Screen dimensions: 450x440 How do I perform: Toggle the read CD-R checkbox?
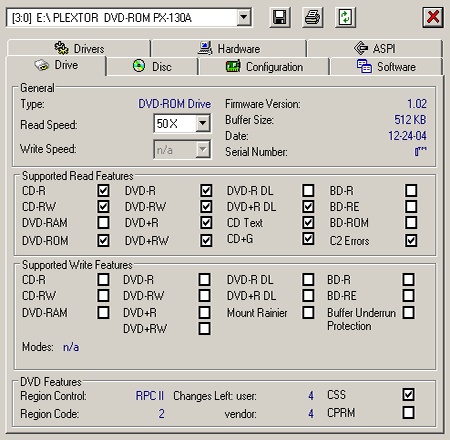[103, 191]
